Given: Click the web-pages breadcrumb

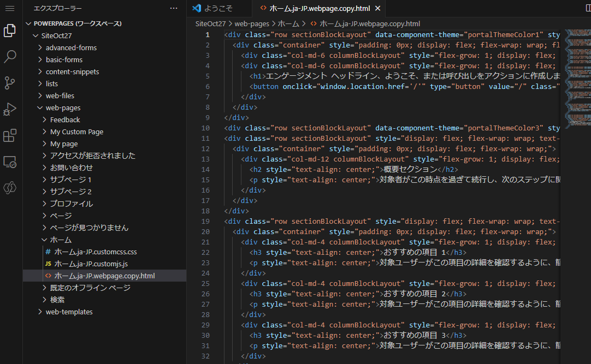Looking at the screenshot, I should [252, 23].
